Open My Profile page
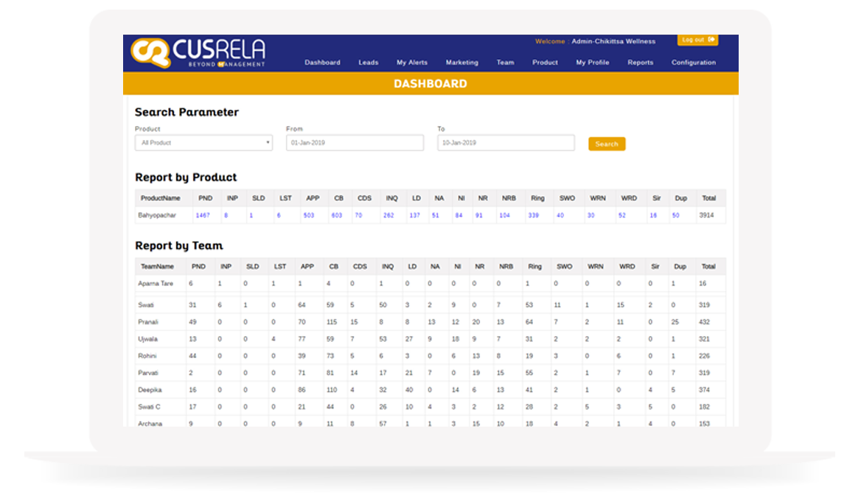The image size is (864, 504). coord(592,63)
